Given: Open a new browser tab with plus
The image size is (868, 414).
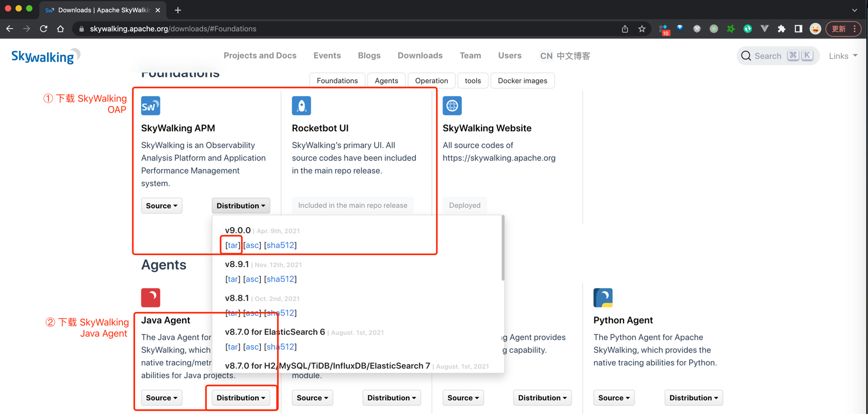Looking at the screenshot, I should click(x=178, y=10).
